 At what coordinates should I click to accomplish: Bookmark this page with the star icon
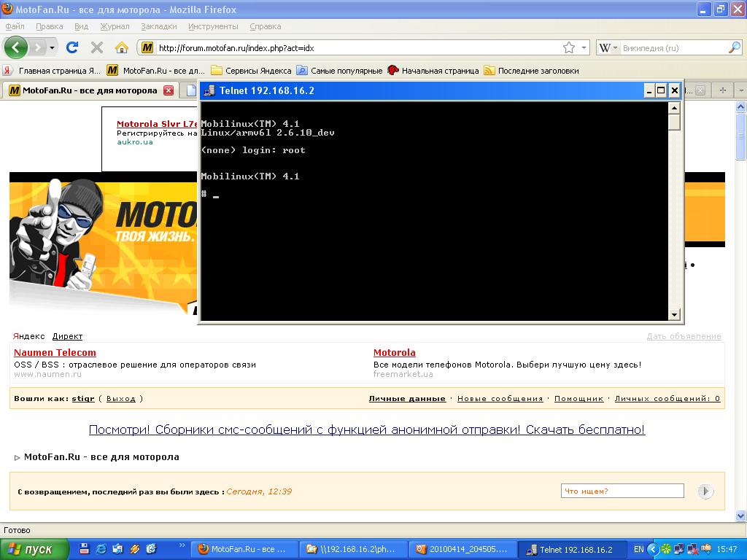tap(569, 47)
